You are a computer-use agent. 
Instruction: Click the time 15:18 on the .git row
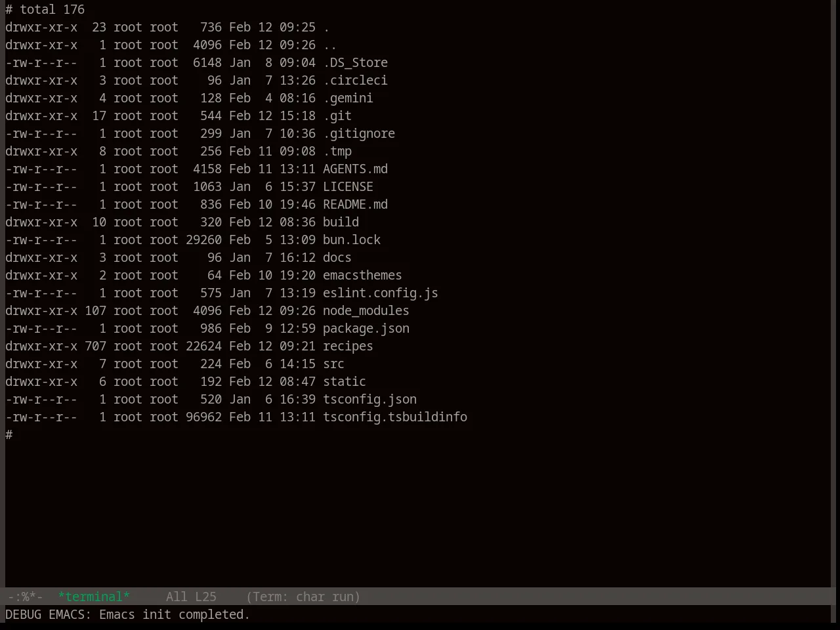pos(297,115)
